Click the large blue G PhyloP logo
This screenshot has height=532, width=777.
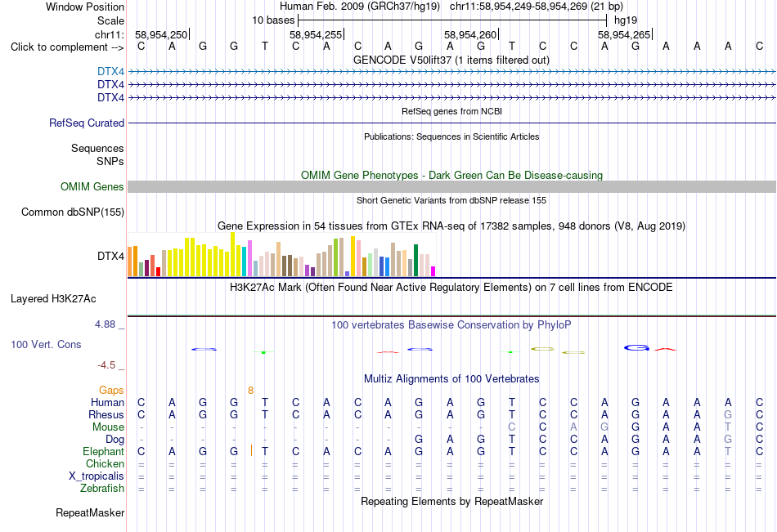pos(636,348)
